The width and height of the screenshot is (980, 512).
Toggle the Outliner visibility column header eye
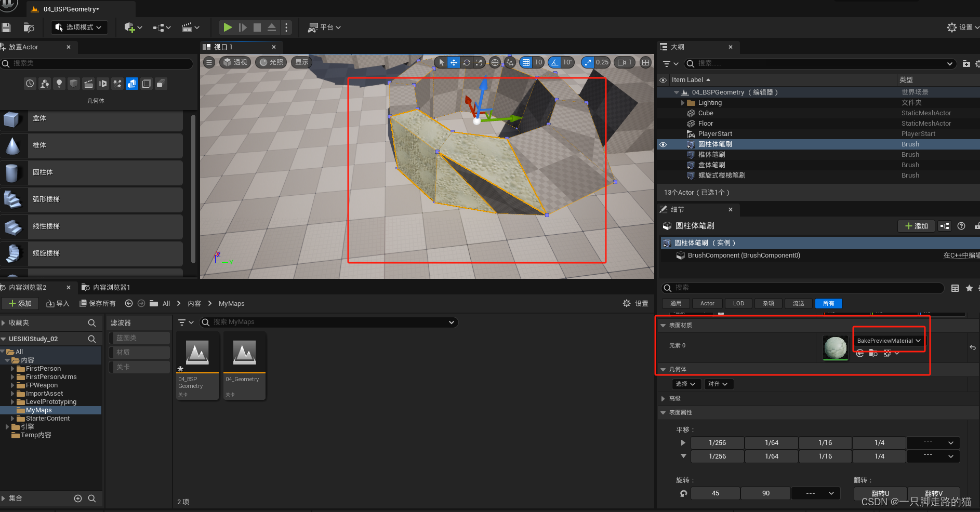coord(663,80)
